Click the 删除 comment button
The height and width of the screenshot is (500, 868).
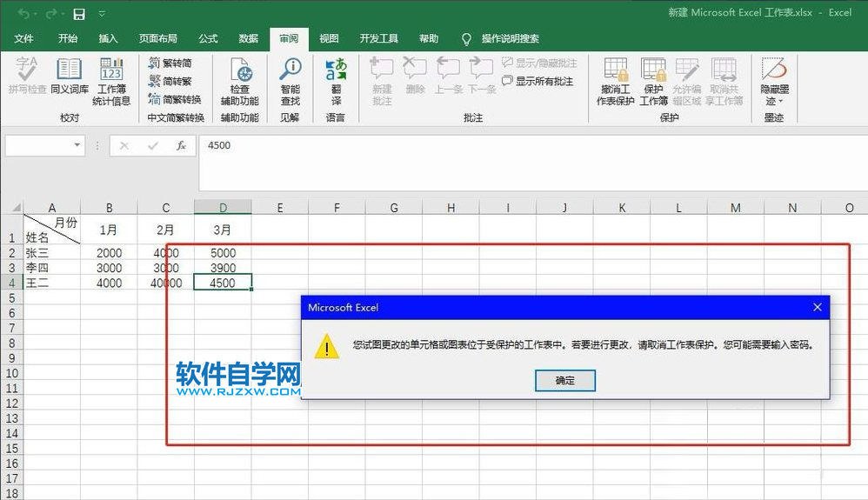tap(415, 76)
